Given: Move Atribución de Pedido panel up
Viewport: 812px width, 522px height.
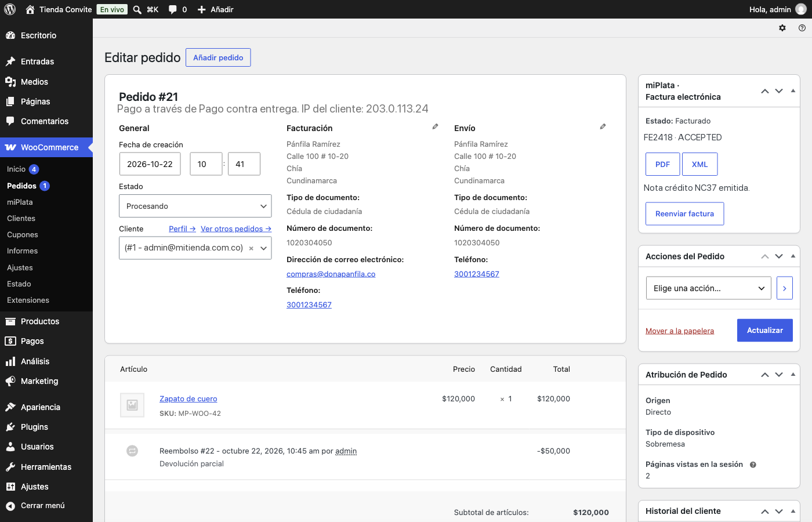Looking at the screenshot, I should pos(765,375).
